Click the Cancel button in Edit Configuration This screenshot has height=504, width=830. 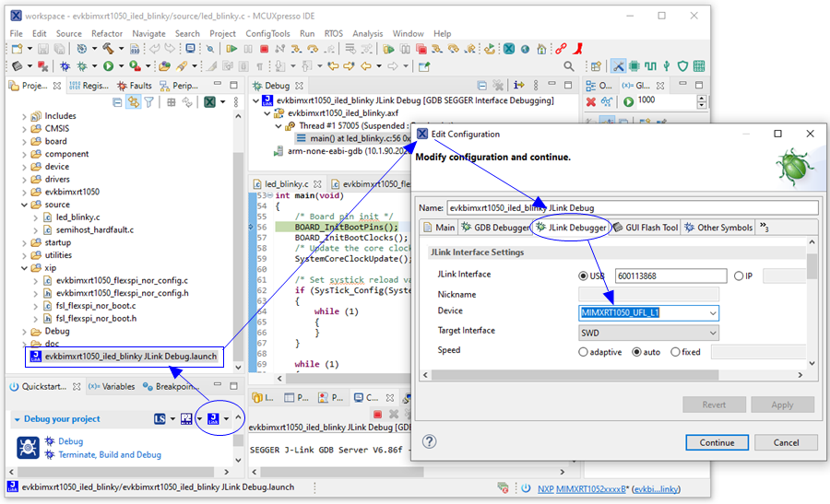pos(786,442)
